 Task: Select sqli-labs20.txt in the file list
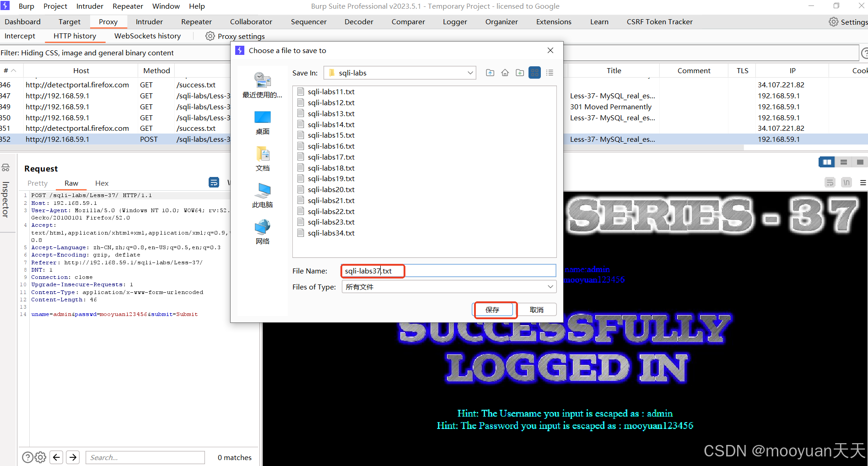point(331,190)
